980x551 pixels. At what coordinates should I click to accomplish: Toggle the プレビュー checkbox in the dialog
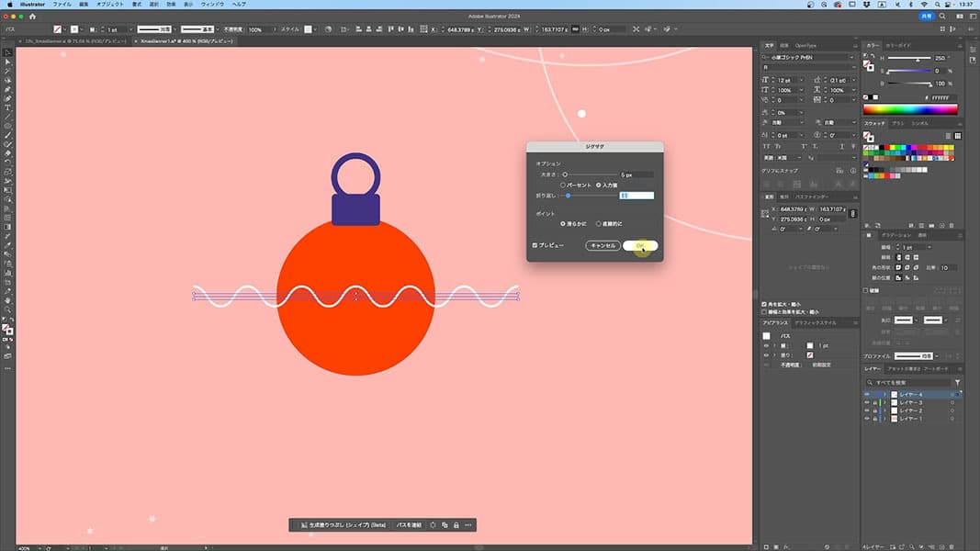pos(535,246)
